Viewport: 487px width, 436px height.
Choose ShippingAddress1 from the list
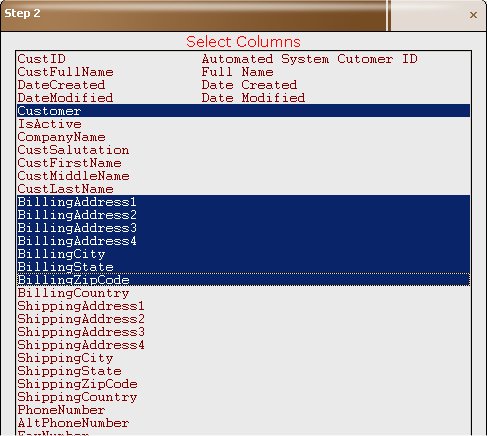point(243,306)
